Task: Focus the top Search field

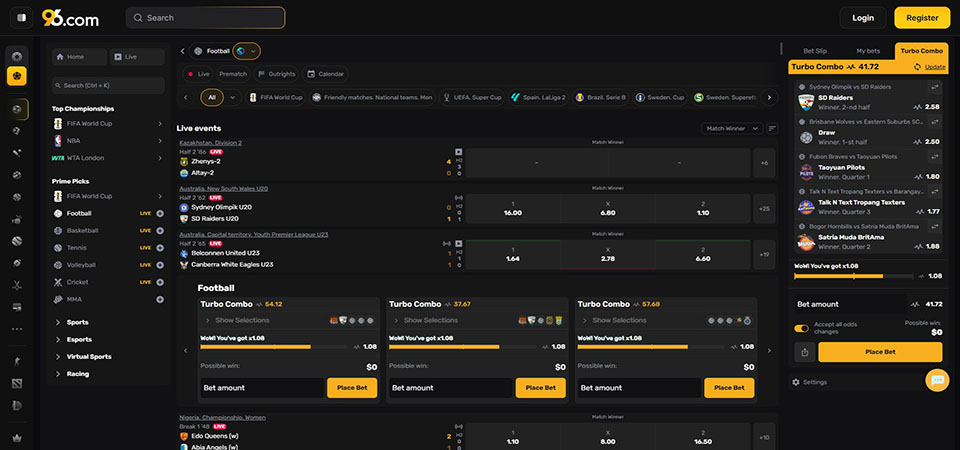Action: click(x=205, y=18)
